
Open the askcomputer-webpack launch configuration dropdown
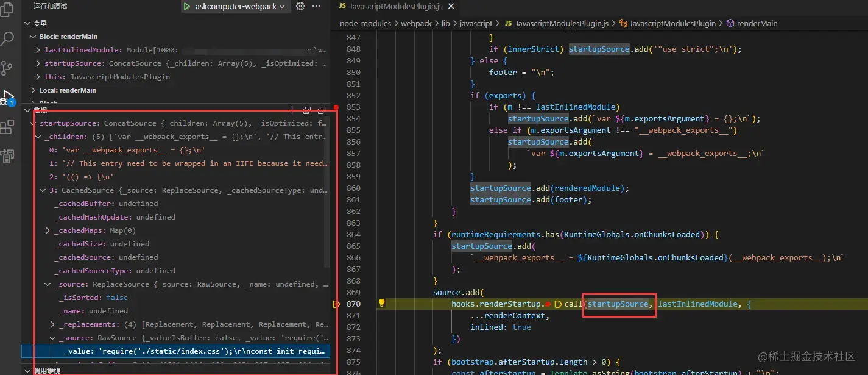(x=240, y=6)
